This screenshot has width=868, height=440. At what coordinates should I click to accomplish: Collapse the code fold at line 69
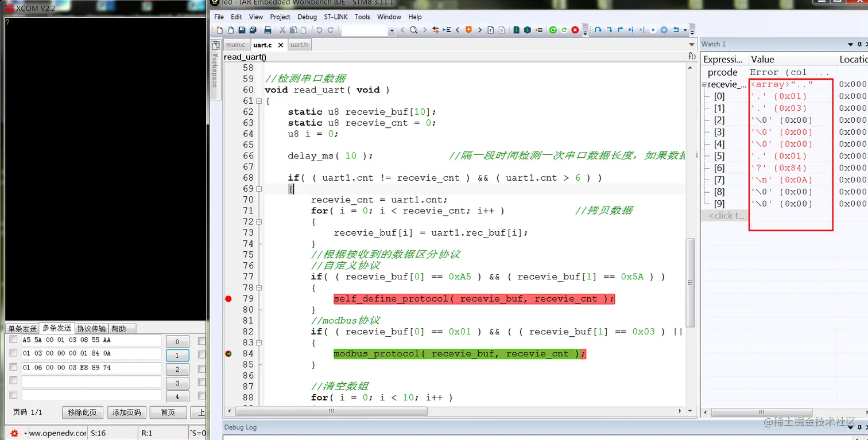pyautogui.click(x=259, y=189)
